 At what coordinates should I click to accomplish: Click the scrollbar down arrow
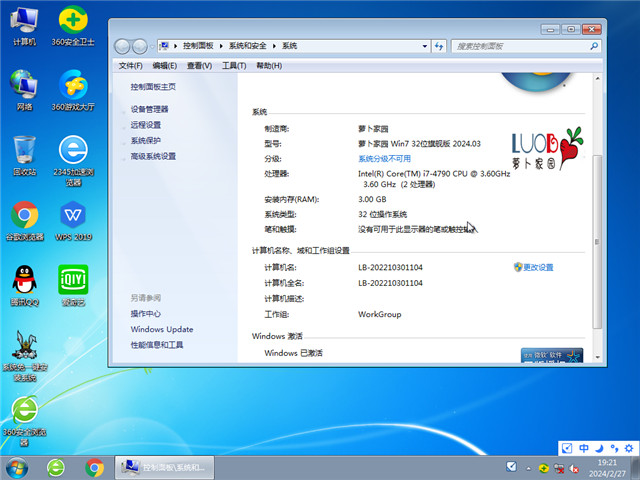[598, 357]
